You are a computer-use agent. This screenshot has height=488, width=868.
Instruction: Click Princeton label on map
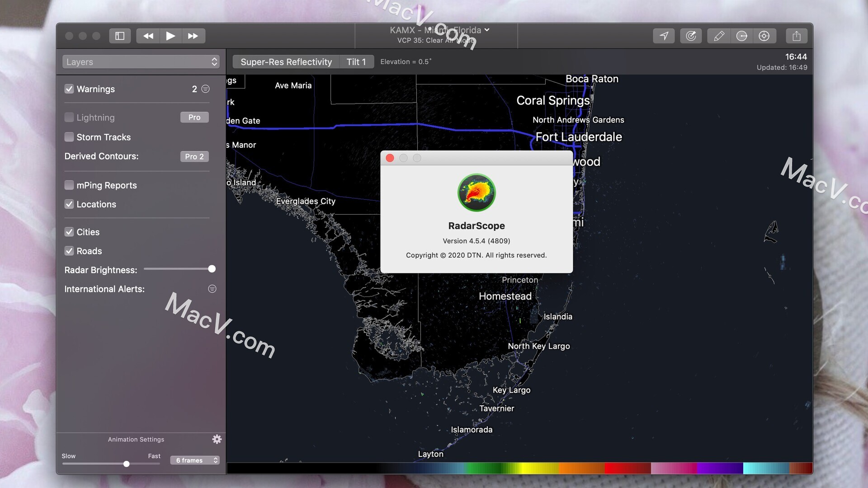[520, 280]
